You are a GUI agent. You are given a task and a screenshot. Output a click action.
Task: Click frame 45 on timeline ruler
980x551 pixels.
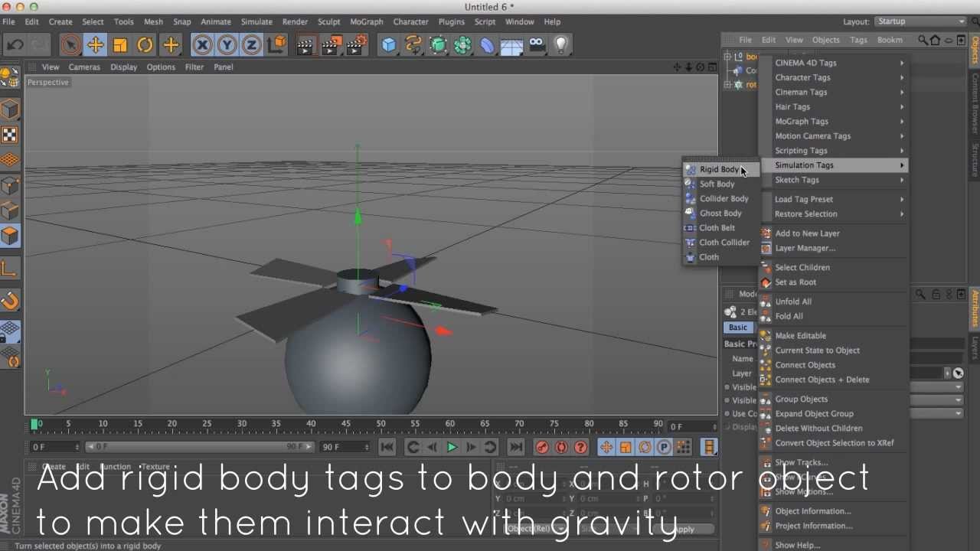346,423
